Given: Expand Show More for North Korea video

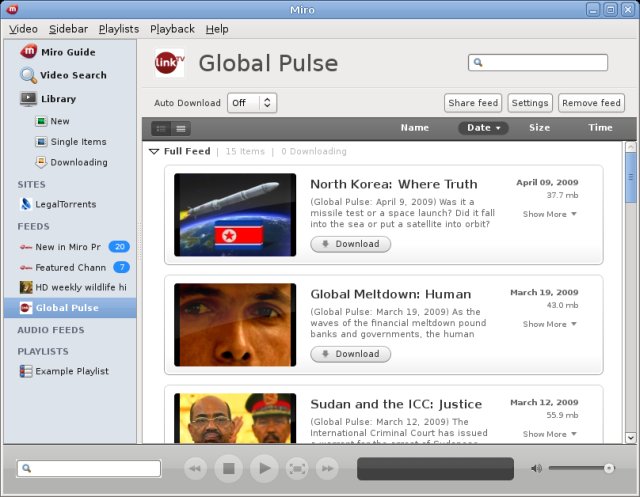Looking at the screenshot, I should (549, 214).
